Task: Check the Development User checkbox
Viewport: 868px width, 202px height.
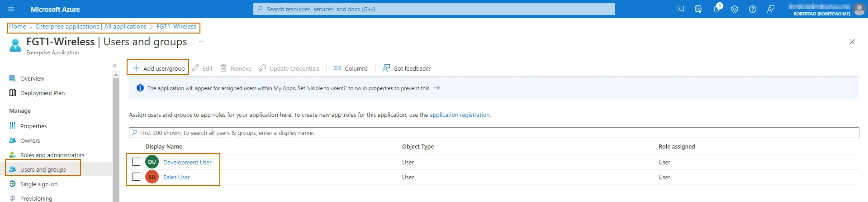Action: click(136, 162)
